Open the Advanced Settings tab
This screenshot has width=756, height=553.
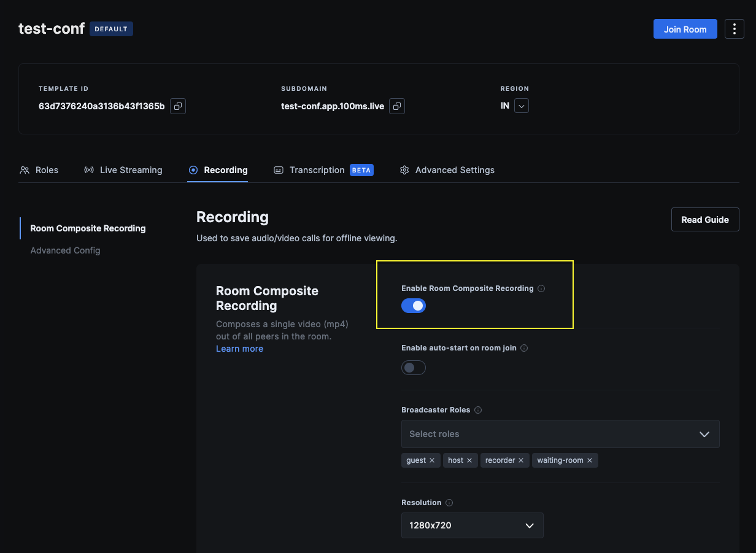click(455, 170)
